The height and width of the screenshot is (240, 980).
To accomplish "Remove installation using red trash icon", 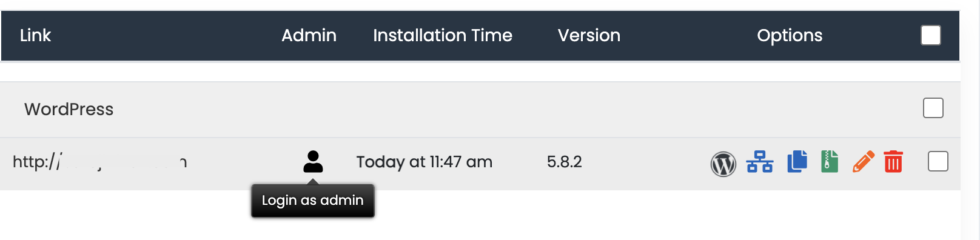I will (893, 162).
